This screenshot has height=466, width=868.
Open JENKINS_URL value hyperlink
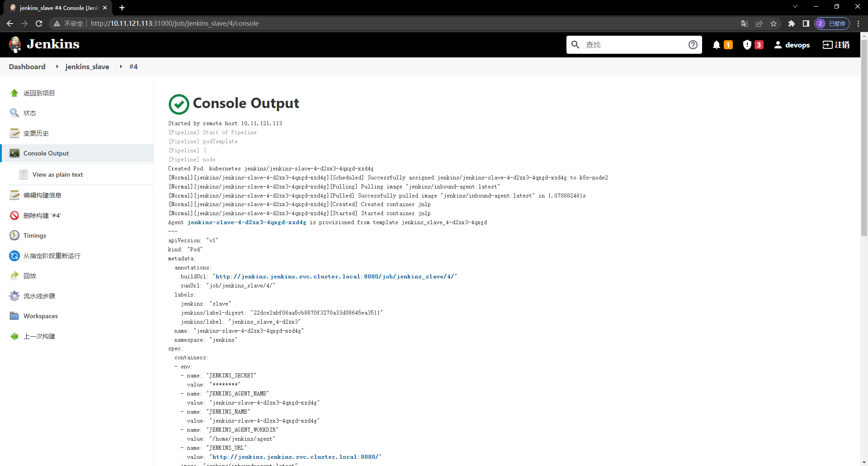point(295,457)
